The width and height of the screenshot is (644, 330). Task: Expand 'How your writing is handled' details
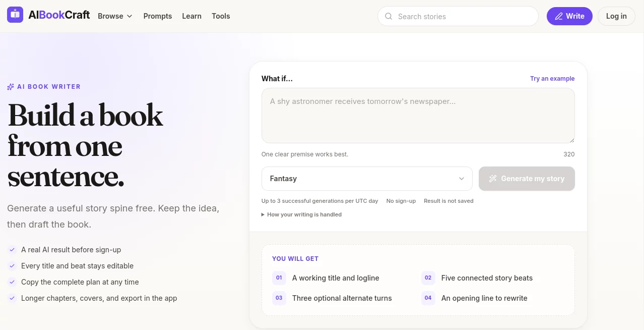tap(301, 214)
